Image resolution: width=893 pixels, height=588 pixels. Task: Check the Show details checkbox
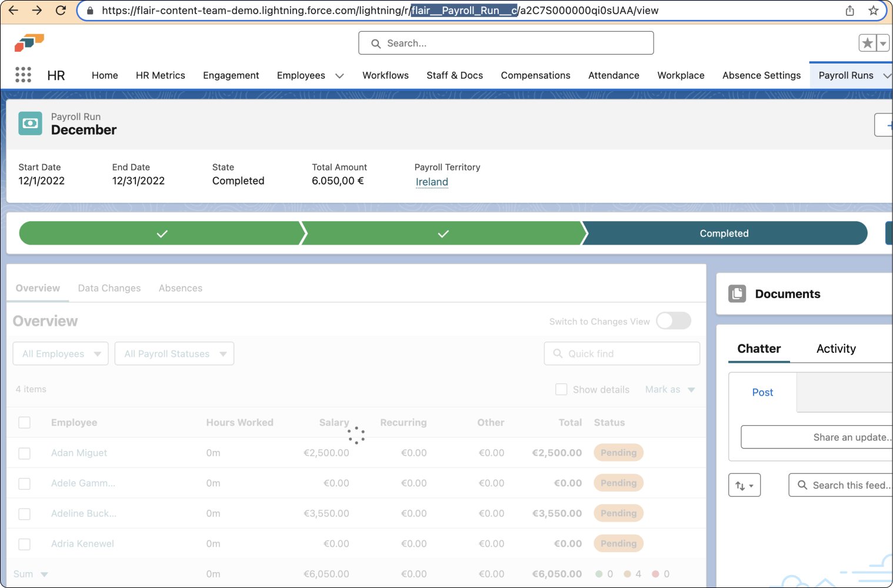click(x=561, y=389)
